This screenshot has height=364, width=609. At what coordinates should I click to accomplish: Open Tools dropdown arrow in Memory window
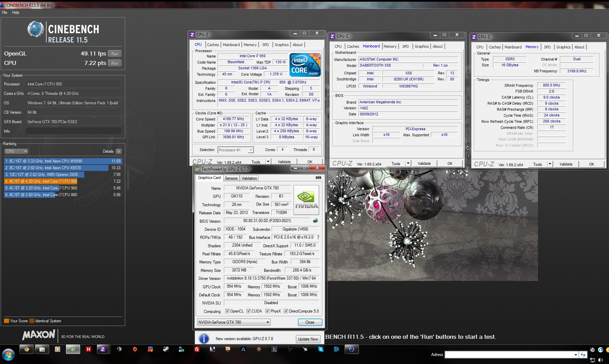550,164
